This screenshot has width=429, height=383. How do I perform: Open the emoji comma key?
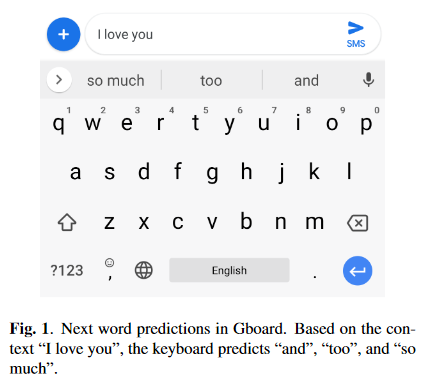[x=109, y=269]
